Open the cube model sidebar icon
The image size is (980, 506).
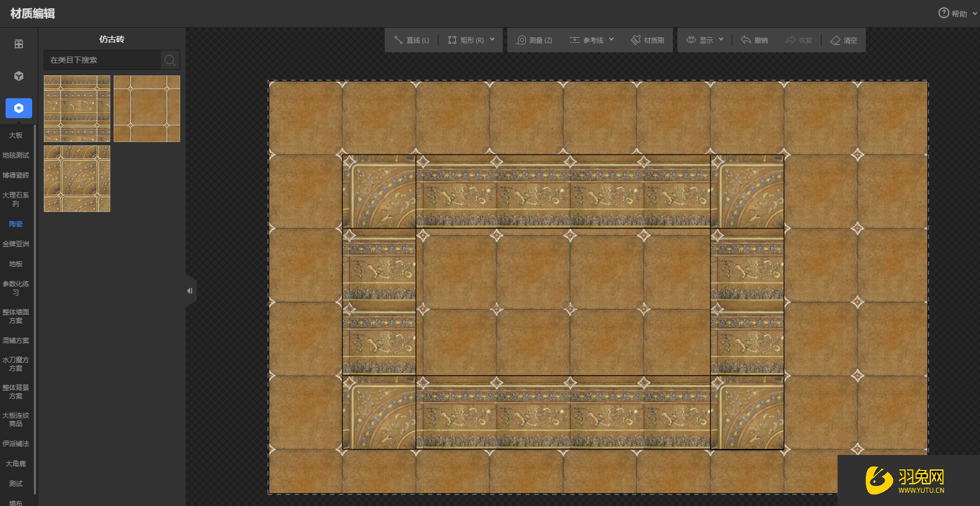(19, 76)
